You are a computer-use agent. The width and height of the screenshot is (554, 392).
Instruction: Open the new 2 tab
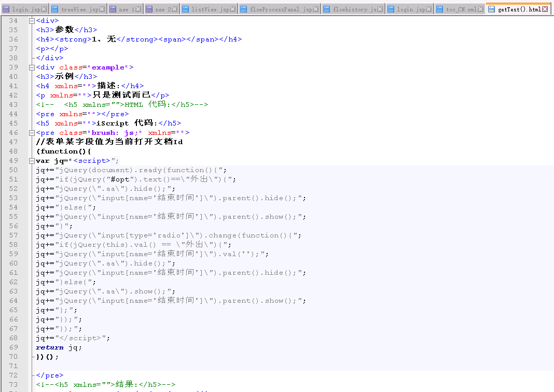click(x=163, y=9)
